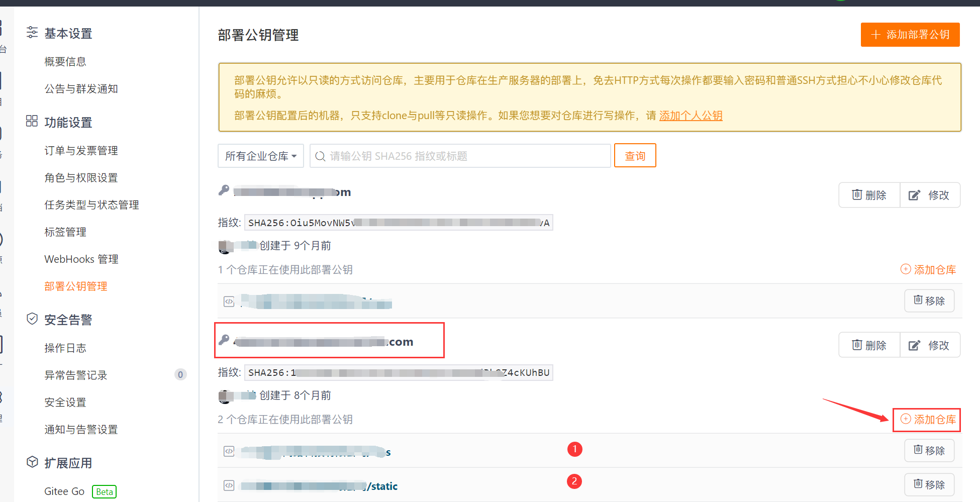
Task: Click the arrow-marked 添加仓库 link
Action: coord(926,420)
